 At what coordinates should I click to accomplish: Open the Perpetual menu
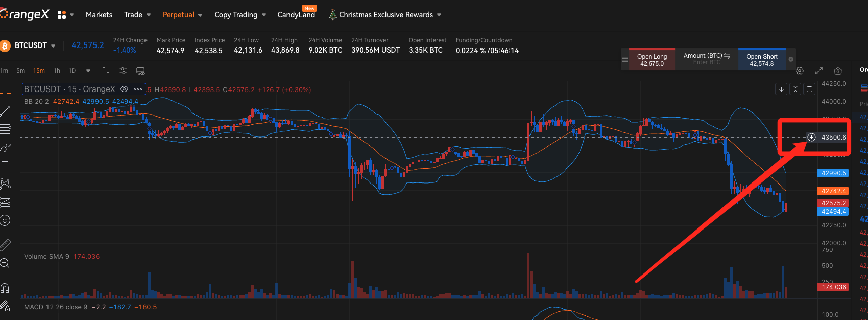point(178,15)
